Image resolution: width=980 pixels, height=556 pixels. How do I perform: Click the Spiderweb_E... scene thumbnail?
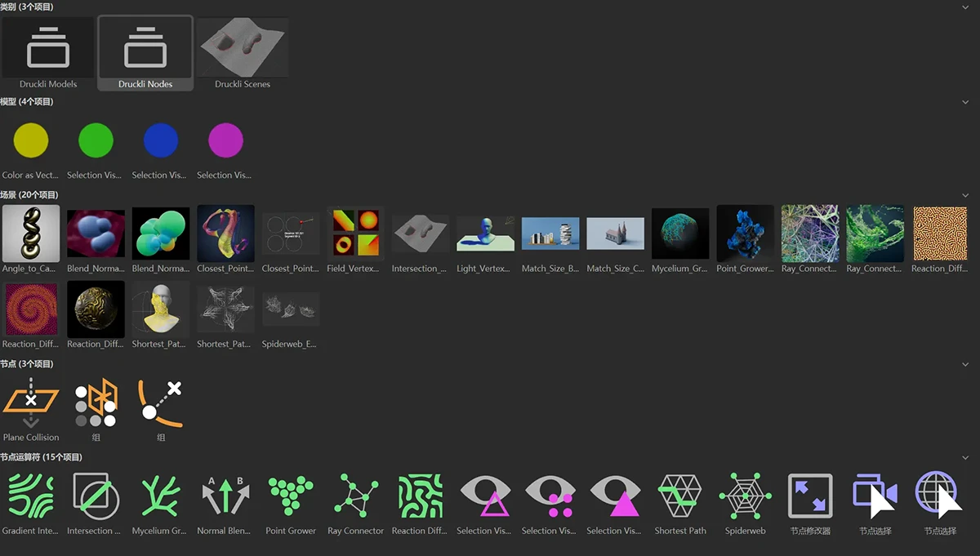(291, 310)
